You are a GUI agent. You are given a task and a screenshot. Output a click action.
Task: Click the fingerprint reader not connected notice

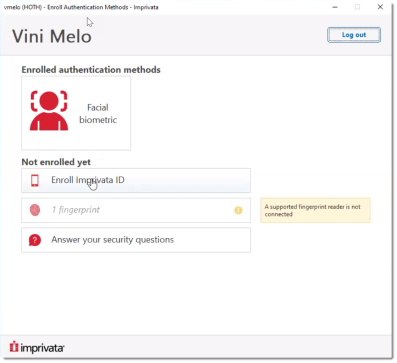point(315,210)
